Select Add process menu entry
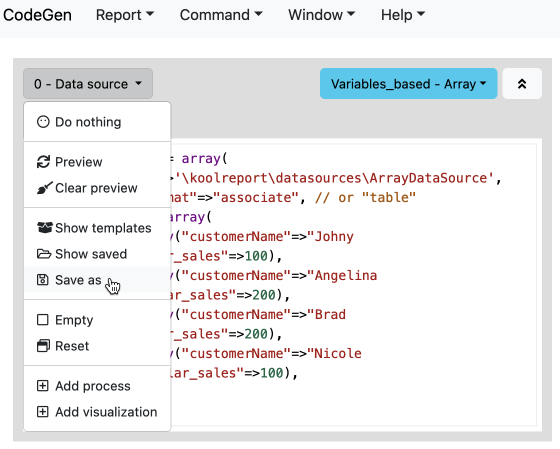This screenshot has width=560, height=449. [97, 386]
